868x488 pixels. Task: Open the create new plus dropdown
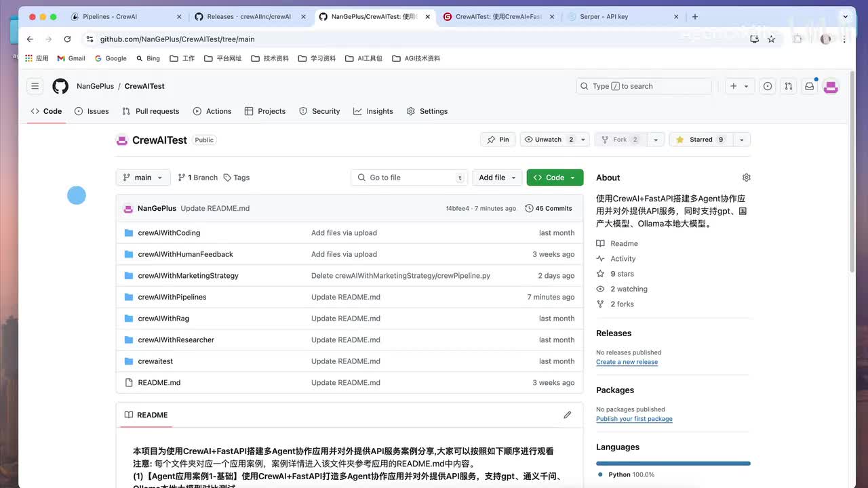[739, 86]
